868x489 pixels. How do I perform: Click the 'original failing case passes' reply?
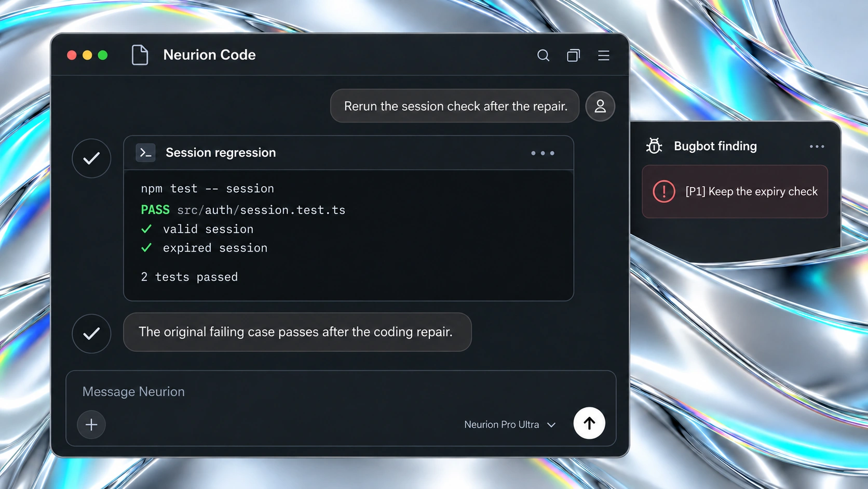click(297, 332)
